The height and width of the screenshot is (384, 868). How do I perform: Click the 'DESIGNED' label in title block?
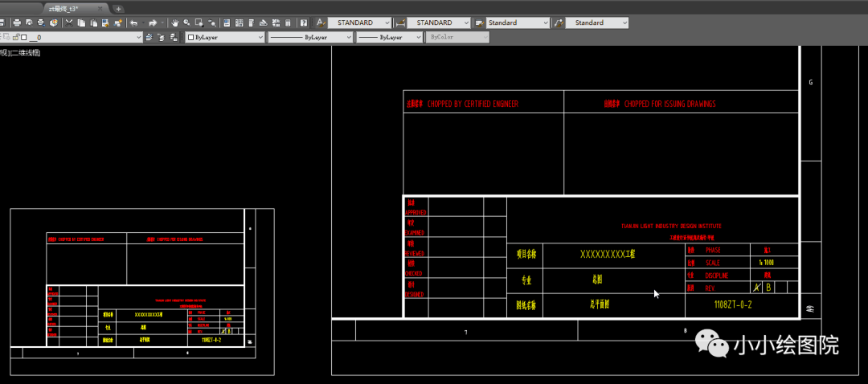click(x=415, y=294)
